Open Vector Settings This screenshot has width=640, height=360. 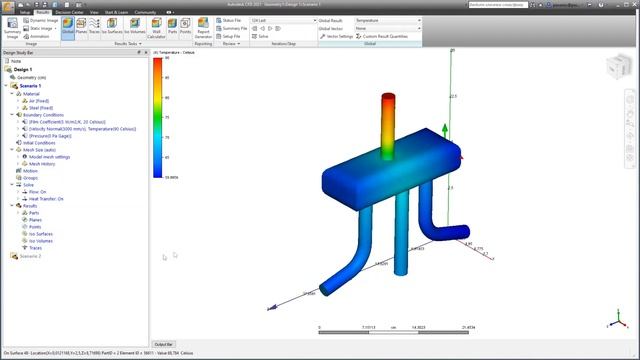(x=336, y=36)
